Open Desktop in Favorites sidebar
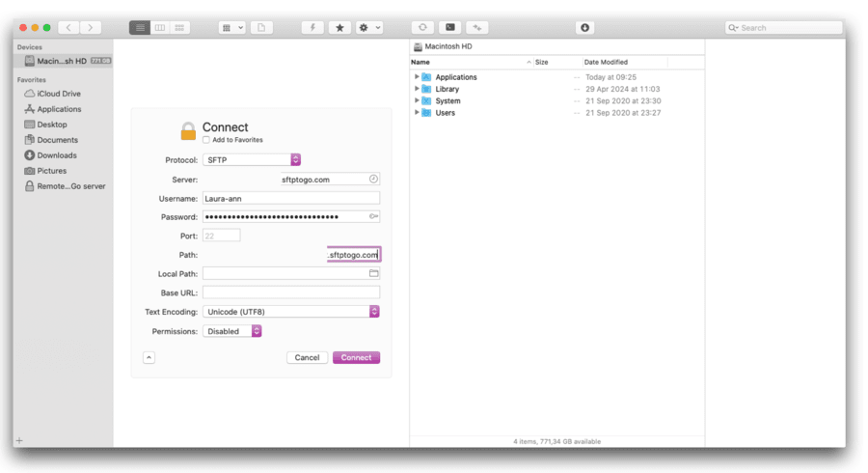 (x=52, y=125)
